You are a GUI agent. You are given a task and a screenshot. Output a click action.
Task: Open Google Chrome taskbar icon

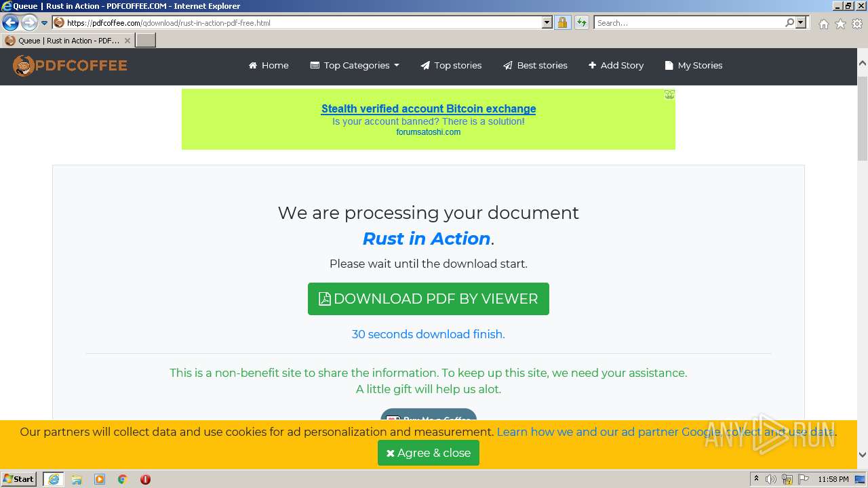point(123,479)
